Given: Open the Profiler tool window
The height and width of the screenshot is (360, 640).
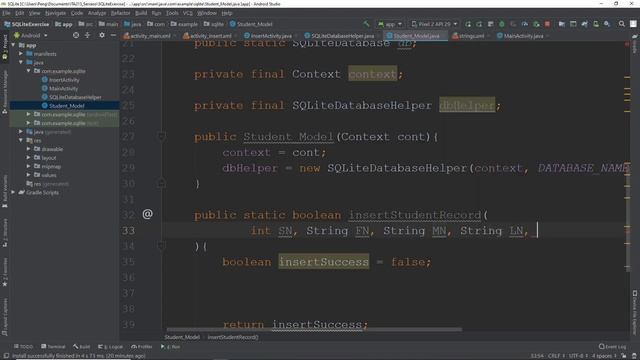Looking at the screenshot, I should click(x=142, y=347).
